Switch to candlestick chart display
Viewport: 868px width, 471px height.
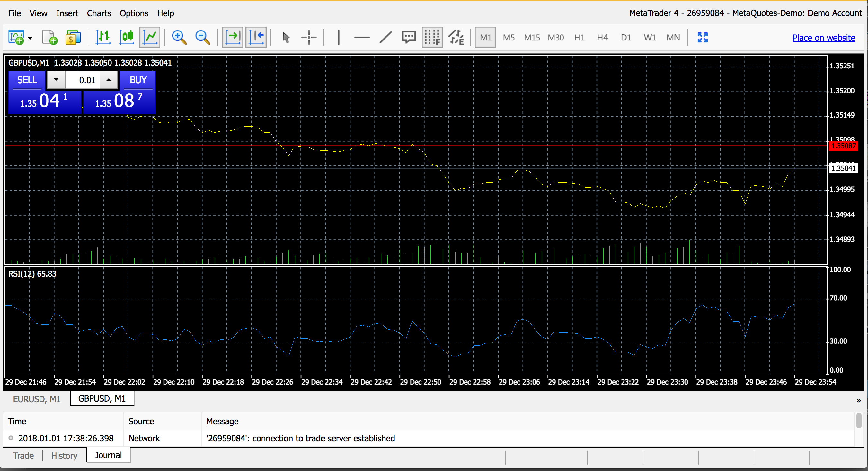tap(126, 37)
